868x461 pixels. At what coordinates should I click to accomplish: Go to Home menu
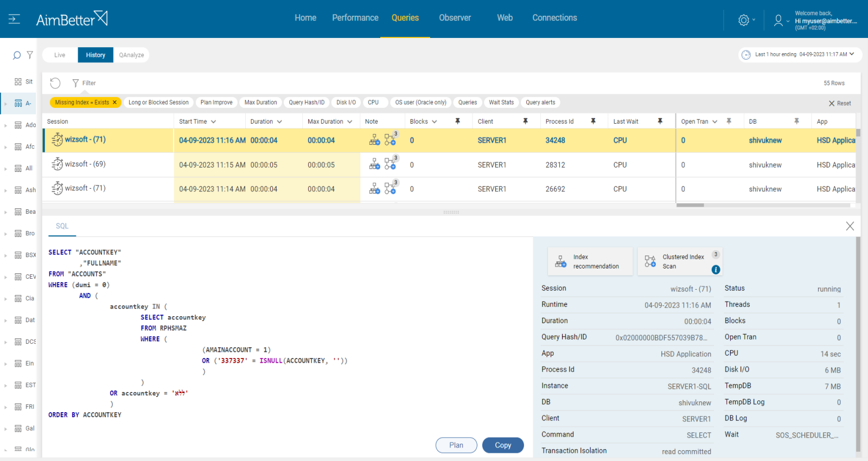(305, 18)
